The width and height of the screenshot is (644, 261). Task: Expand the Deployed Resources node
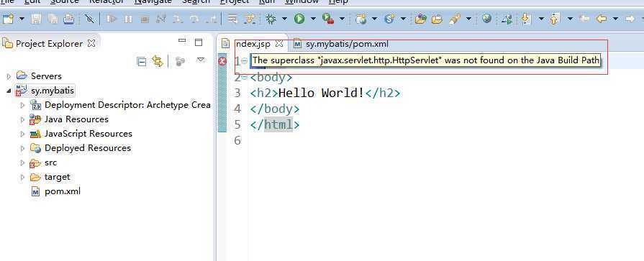pos(23,148)
